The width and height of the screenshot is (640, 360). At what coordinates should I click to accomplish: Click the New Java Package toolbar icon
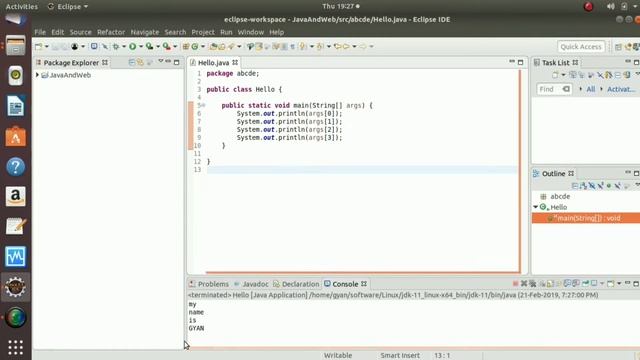click(186, 47)
